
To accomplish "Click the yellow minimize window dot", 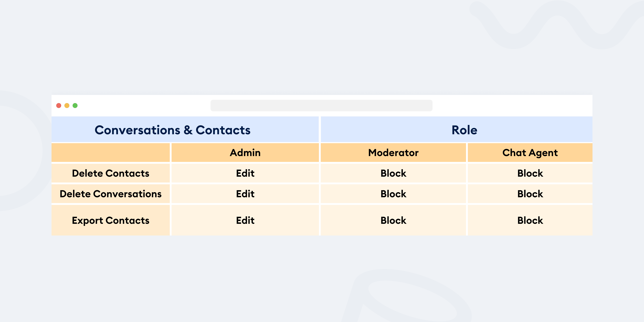I will coord(67,105).
